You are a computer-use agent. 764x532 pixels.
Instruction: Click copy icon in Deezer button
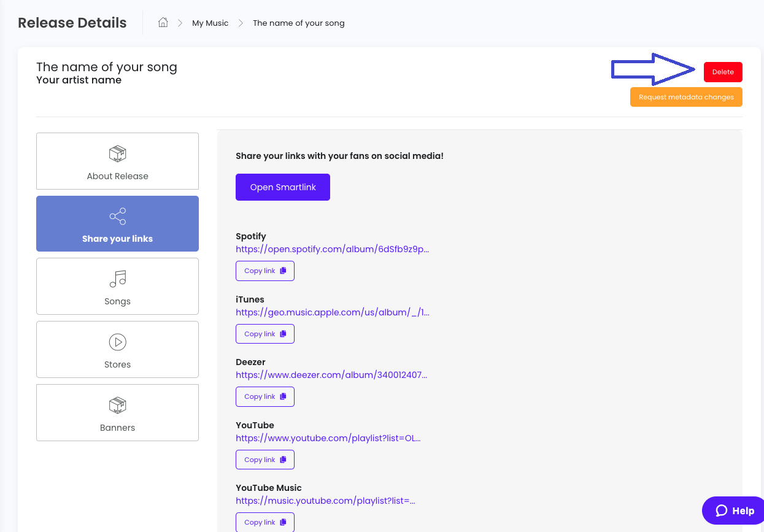283,396
